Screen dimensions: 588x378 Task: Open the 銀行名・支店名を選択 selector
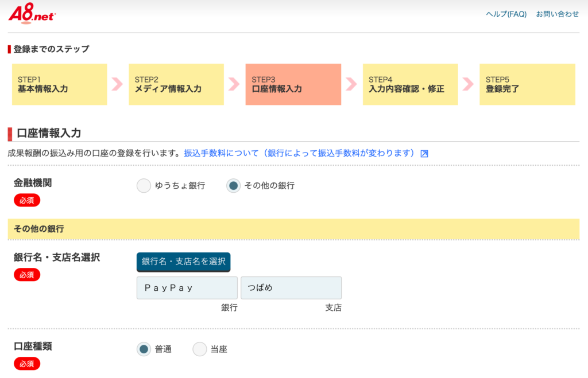tap(183, 262)
